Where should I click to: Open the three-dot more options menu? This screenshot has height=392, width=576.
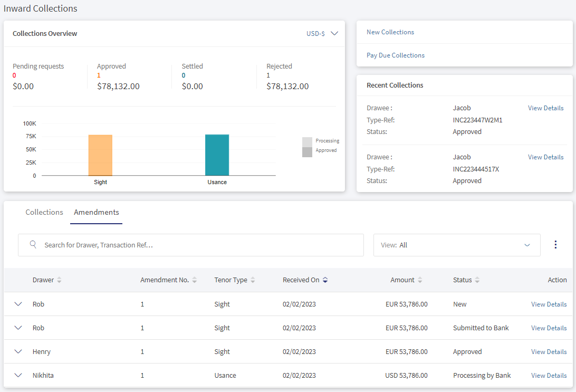coord(555,245)
